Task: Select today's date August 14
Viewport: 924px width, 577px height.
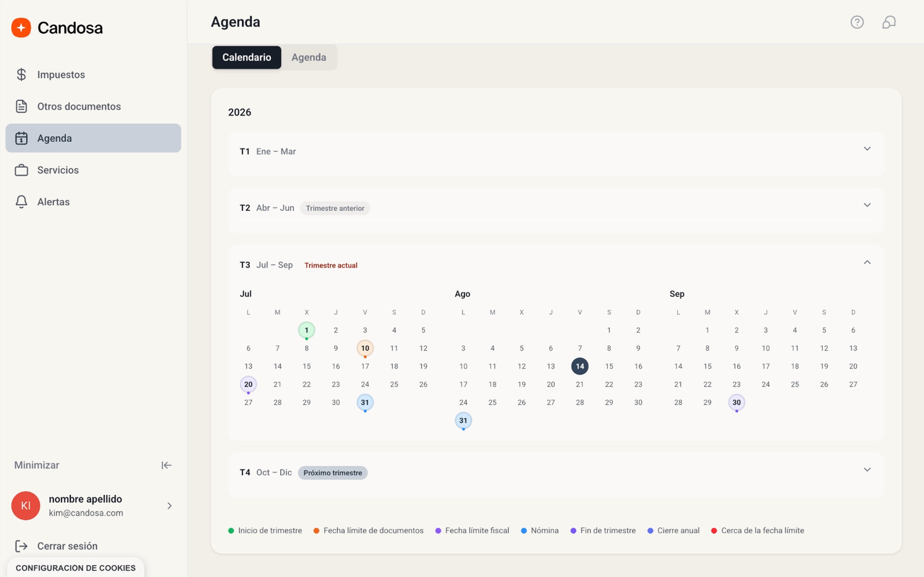Action: pos(580,366)
